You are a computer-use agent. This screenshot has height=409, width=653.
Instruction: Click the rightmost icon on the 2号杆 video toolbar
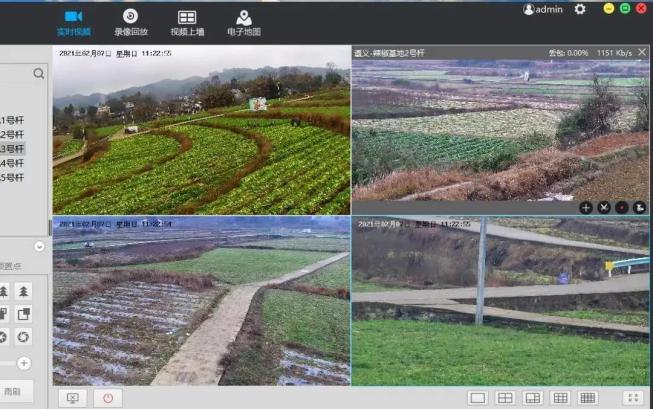(x=640, y=207)
